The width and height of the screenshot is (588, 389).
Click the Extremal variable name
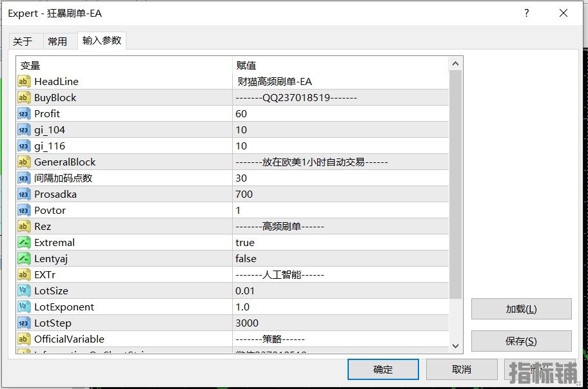tap(54, 242)
